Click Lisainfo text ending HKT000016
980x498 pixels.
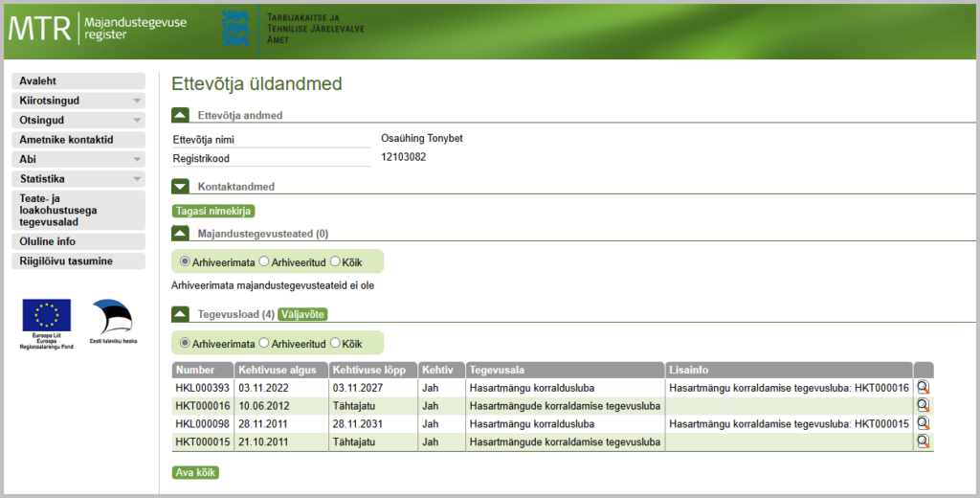[789, 388]
